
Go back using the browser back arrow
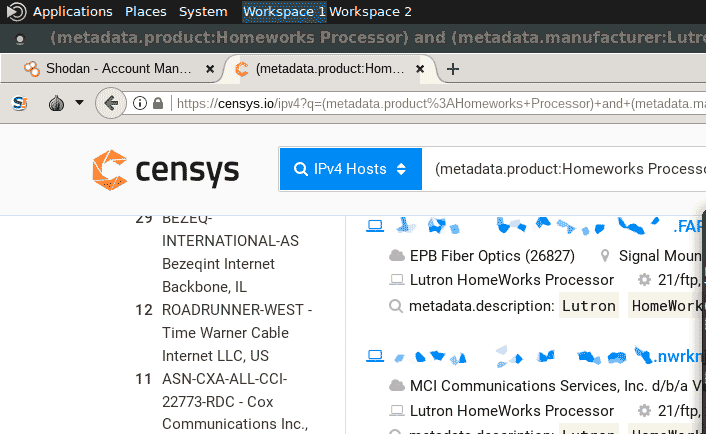coord(111,103)
